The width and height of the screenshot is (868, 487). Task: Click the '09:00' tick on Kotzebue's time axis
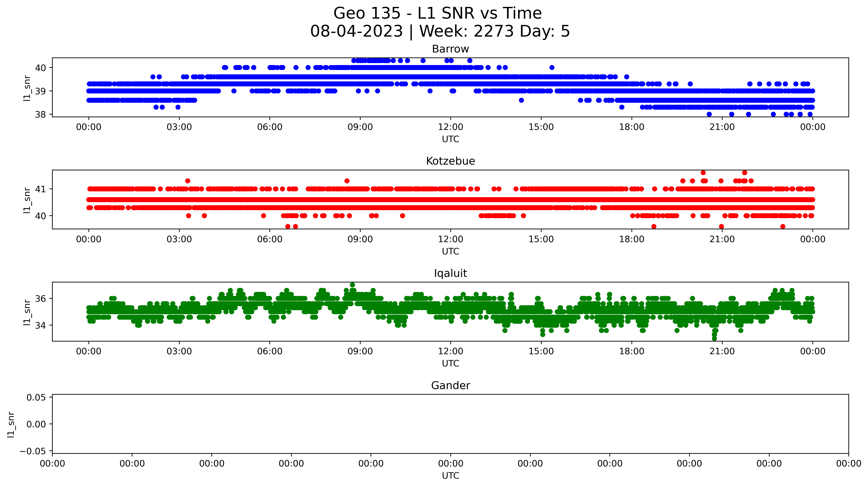point(360,240)
